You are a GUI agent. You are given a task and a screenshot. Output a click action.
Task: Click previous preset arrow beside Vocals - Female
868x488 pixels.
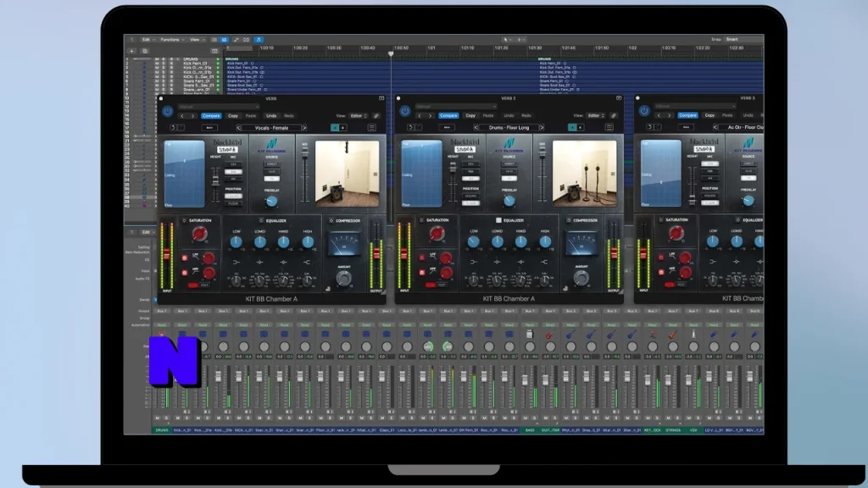click(x=238, y=128)
